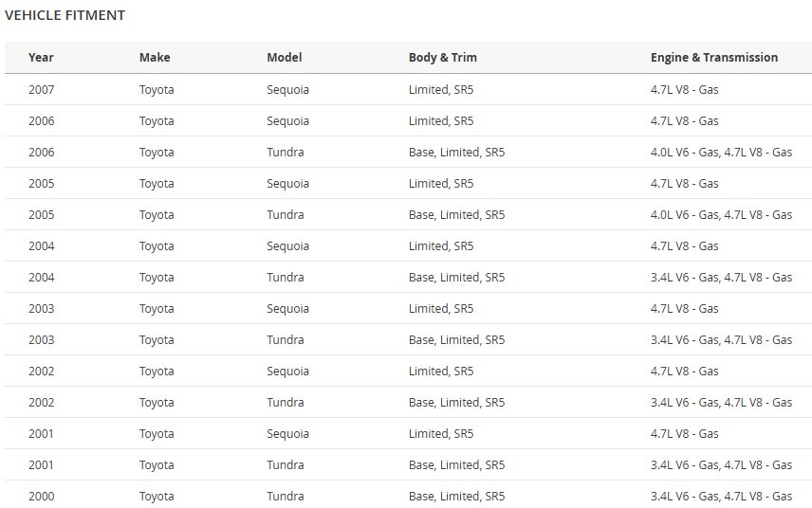Click Limited, SR5 for 2002 Sequoia

click(x=441, y=372)
